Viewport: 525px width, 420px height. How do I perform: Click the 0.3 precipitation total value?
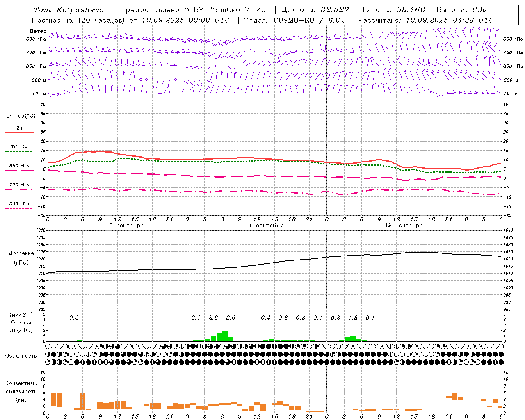[301, 317]
